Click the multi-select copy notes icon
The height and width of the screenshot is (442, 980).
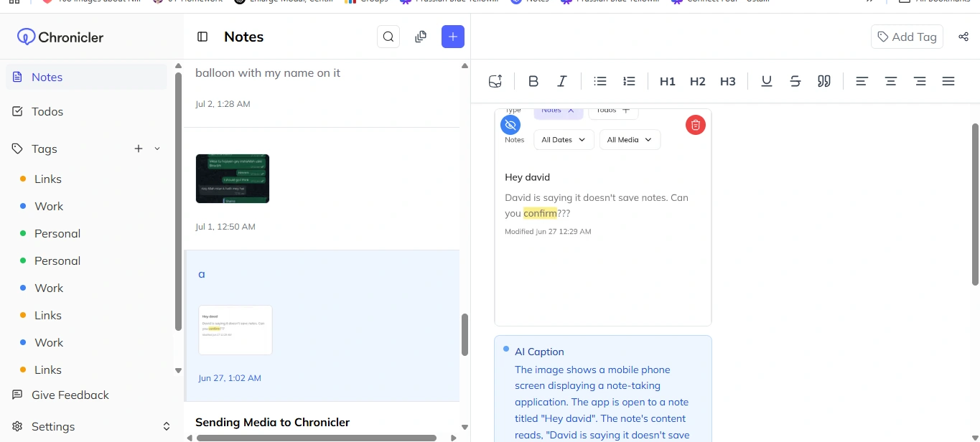coord(421,37)
